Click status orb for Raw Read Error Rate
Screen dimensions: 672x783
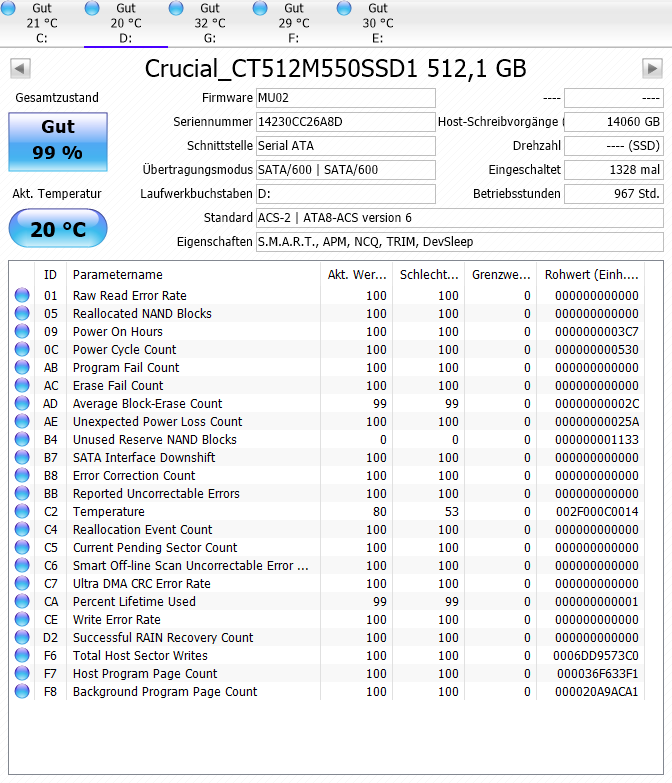click(x=22, y=295)
